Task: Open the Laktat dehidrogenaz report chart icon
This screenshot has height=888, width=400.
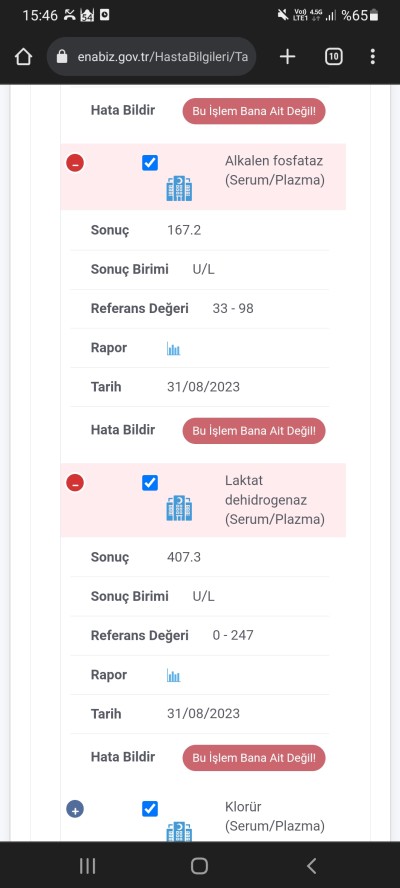Action: (173, 676)
